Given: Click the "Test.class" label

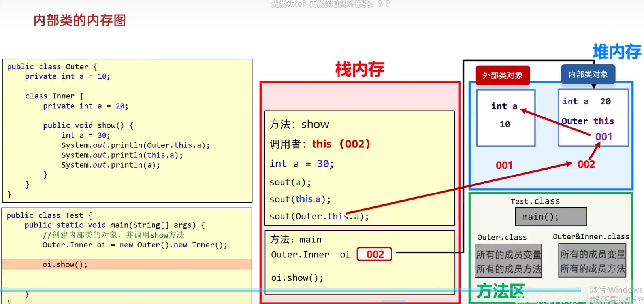Looking at the screenshot, I should point(535,201).
